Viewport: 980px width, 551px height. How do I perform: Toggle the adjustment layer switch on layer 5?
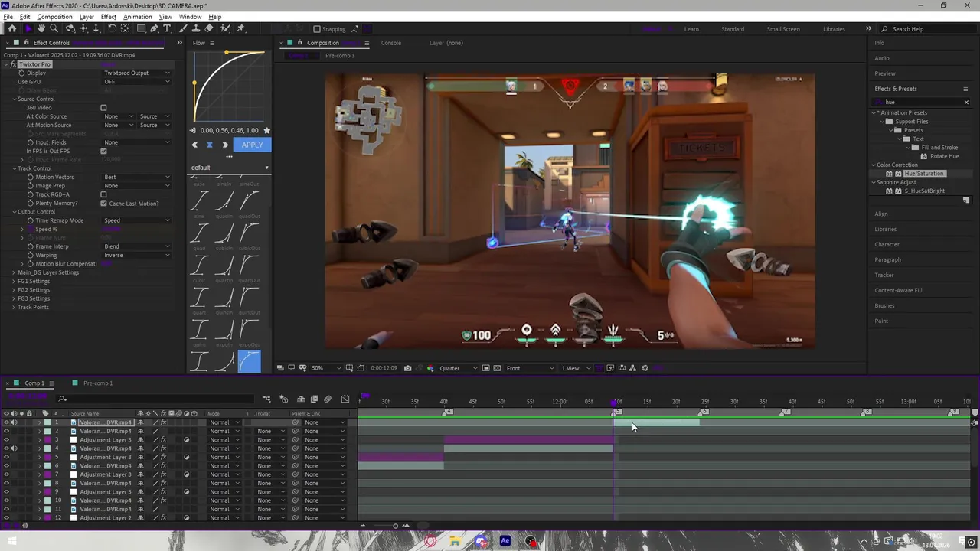click(186, 457)
